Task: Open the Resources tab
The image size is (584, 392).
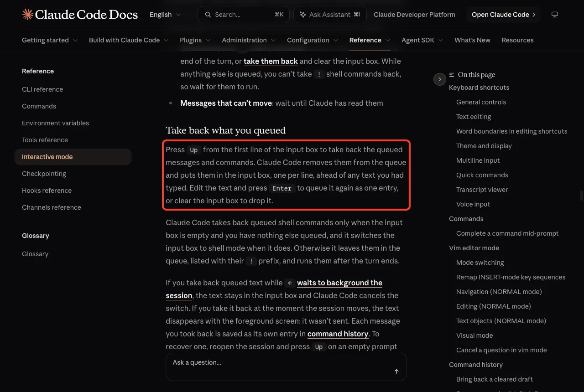Action: [x=517, y=40]
